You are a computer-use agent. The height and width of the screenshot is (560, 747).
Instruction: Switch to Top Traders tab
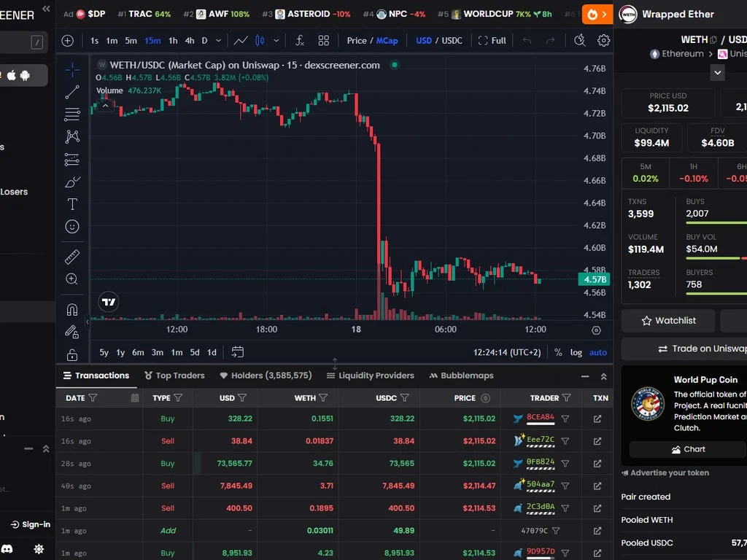pos(174,376)
